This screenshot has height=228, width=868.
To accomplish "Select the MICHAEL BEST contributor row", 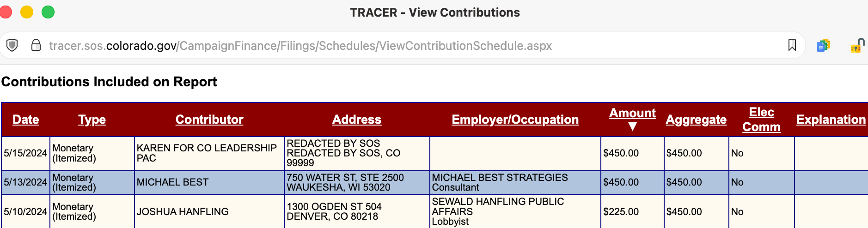I will click(x=172, y=182).
